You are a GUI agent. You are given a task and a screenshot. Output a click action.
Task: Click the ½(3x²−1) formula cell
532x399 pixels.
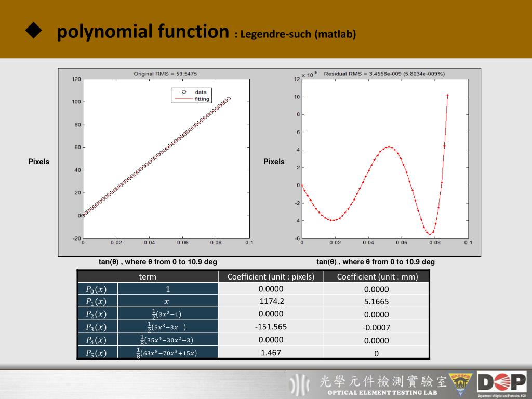(168, 314)
